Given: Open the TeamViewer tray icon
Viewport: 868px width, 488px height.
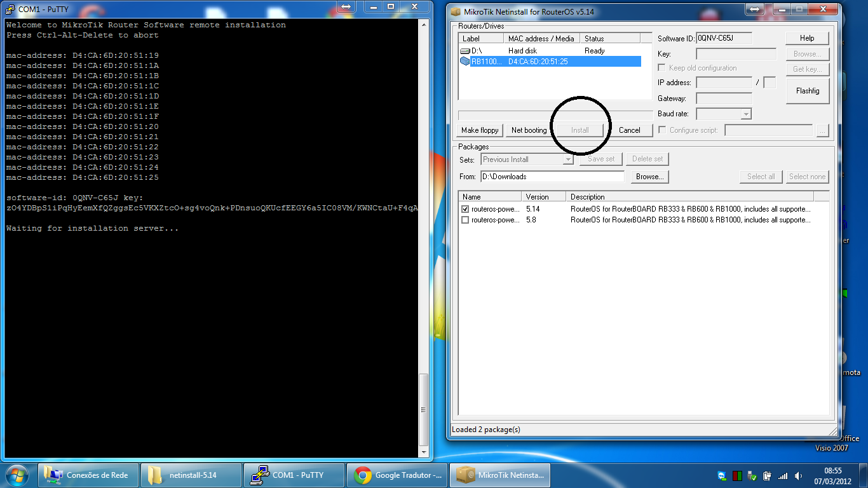Looking at the screenshot, I should pyautogui.click(x=722, y=475).
